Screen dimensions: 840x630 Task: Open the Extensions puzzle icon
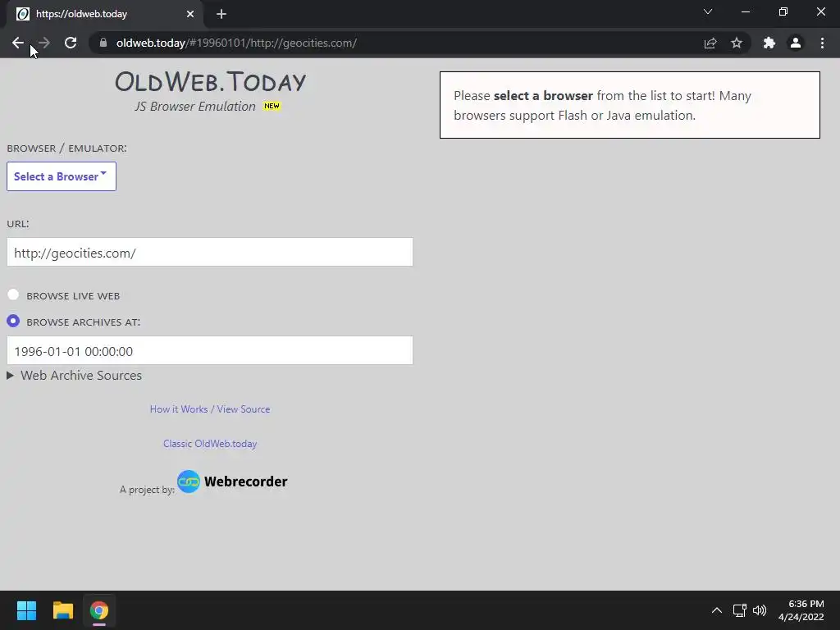[x=769, y=43]
